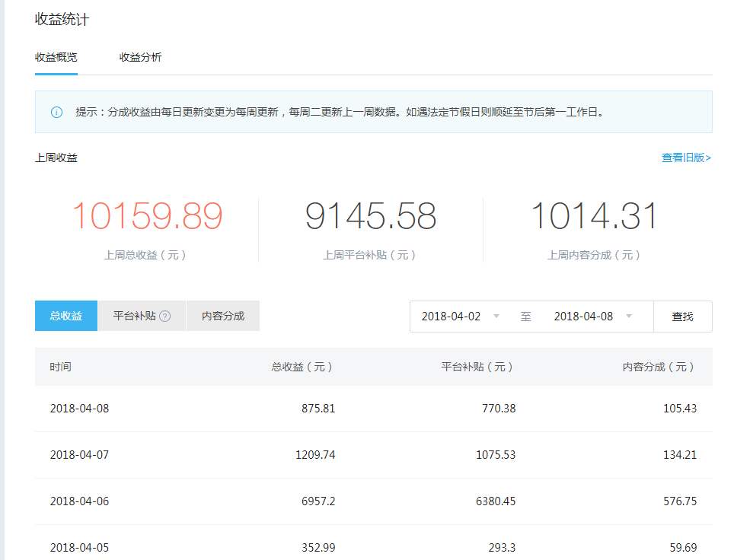Screen dimensions: 734x560
Task: Click the start date dropdown arrow
Action: click(x=498, y=316)
